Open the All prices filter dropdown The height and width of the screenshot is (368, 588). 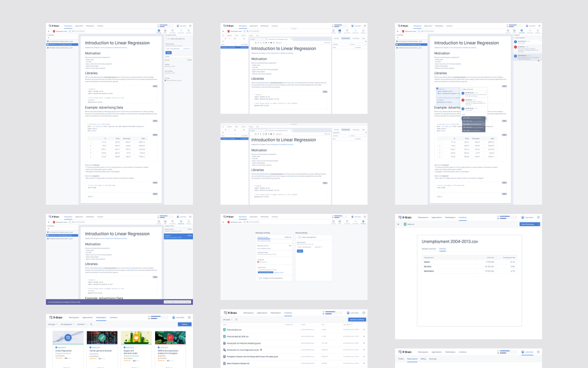coord(82,324)
